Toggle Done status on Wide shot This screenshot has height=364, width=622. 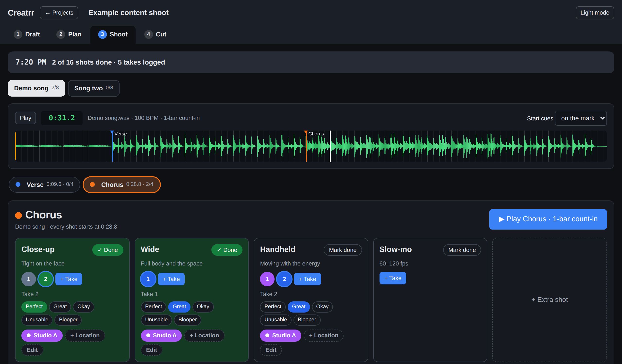(x=227, y=250)
